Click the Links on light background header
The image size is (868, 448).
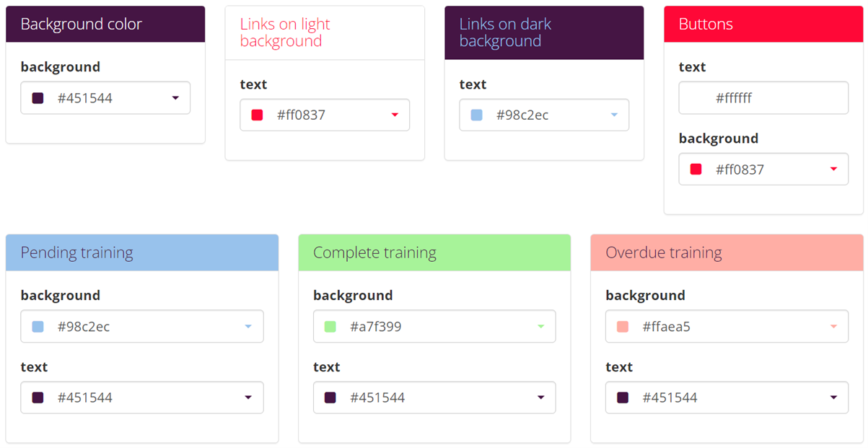point(285,32)
